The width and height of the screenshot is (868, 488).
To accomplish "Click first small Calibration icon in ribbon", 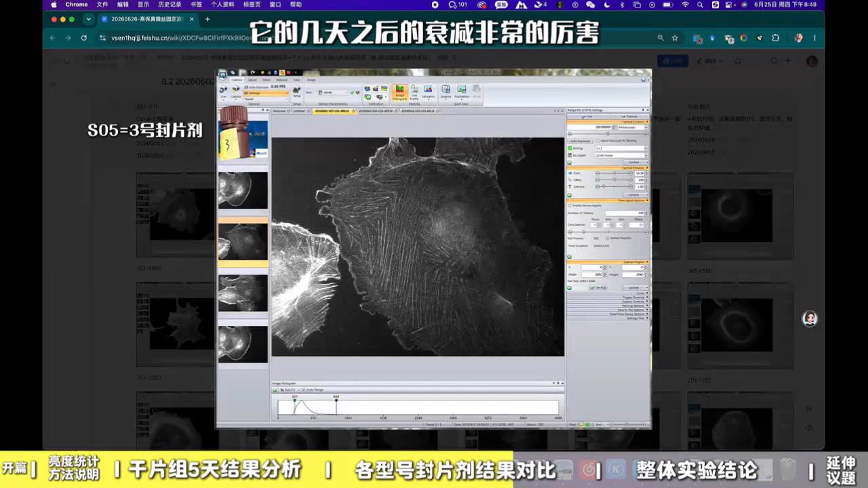I will click(x=367, y=88).
